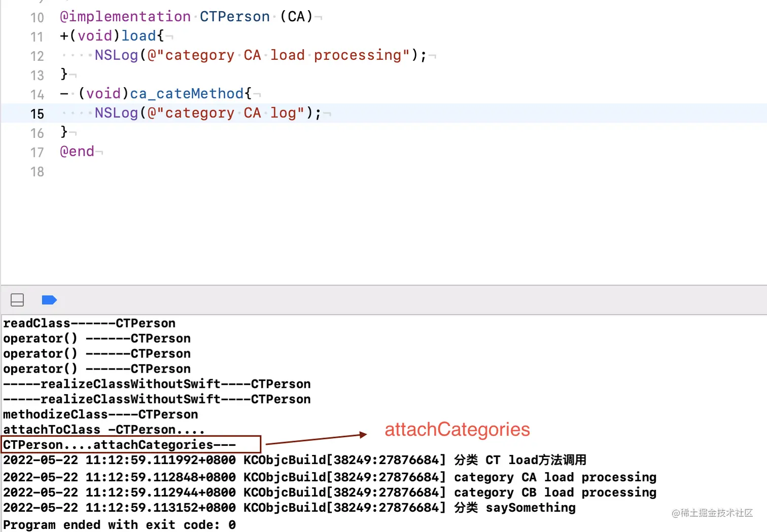Click the blue breakpoint activation tag icon
The image size is (767, 532).
[x=49, y=300]
